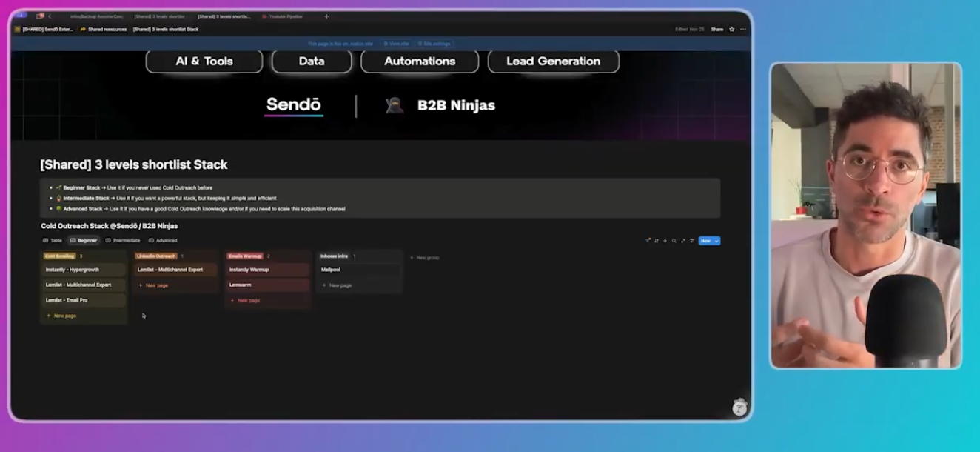
Task: Click the expand full-page arrows icon
Action: pyautogui.click(x=682, y=240)
